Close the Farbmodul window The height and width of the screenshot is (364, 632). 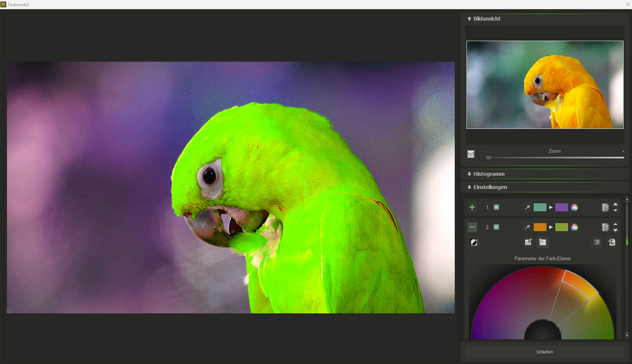pos(628,4)
